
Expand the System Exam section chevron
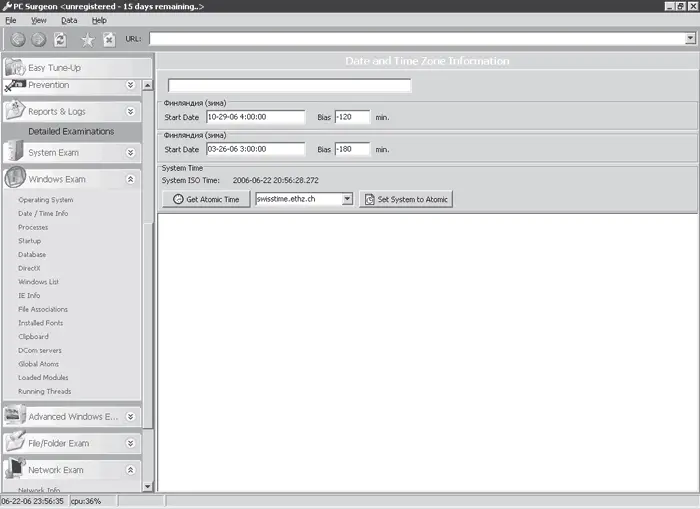pos(130,152)
